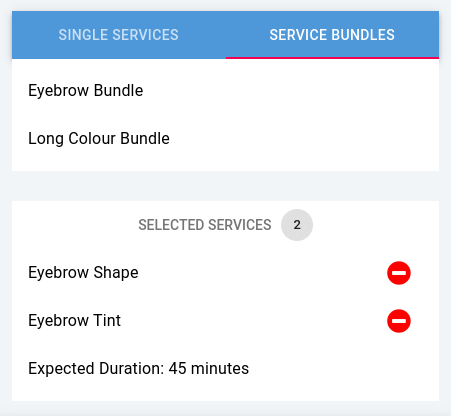Click the white bar inside Eyebrow Tint remove icon
The height and width of the screenshot is (416, 451).
pyautogui.click(x=399, y=321)
